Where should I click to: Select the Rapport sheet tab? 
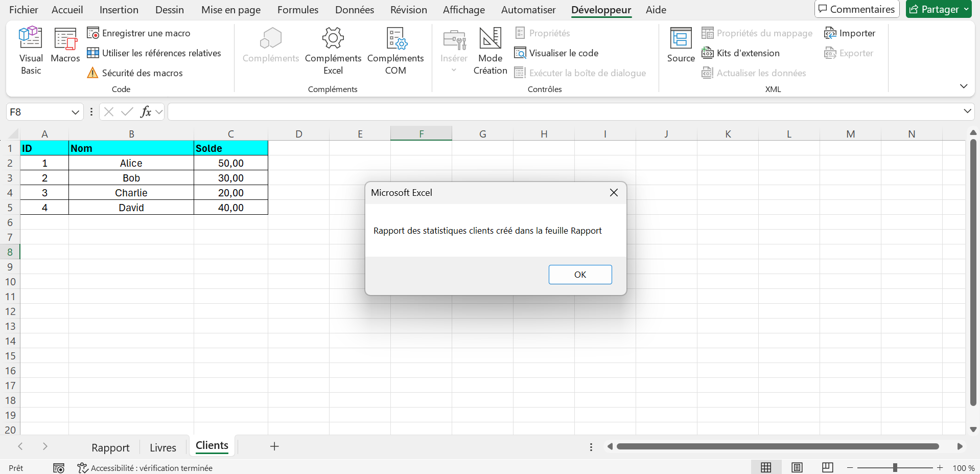tap(110, 448)
